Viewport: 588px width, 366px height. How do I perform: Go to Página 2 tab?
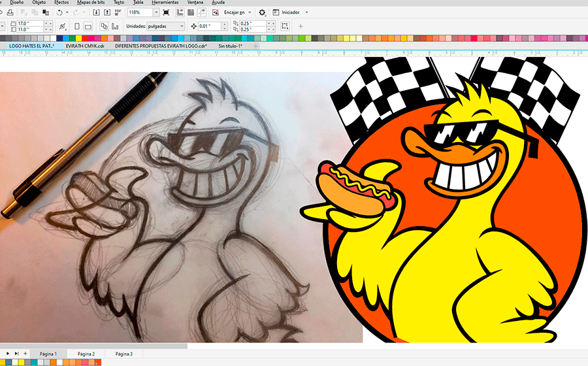86,354
